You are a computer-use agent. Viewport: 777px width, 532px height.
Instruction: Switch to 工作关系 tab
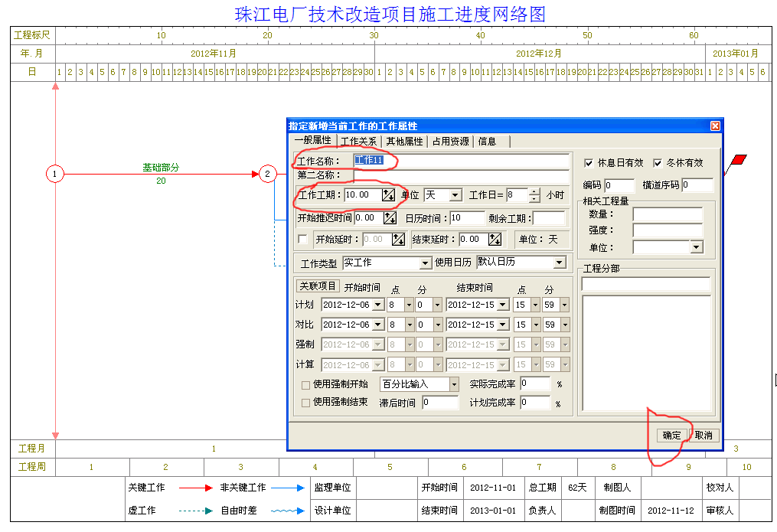tap(358, 142)
